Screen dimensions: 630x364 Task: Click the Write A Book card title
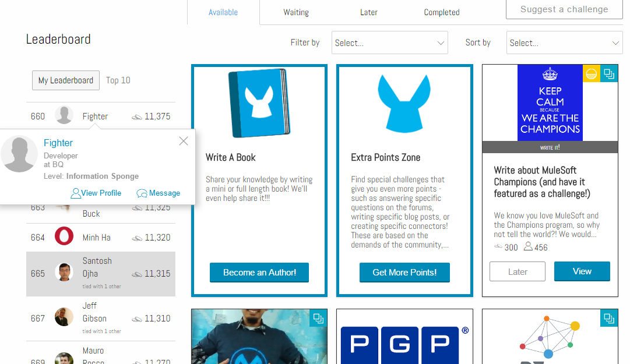click(x=231, y=157)
